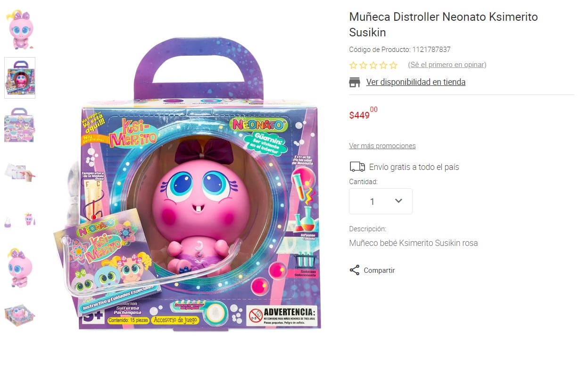Image resolution: width=588 pixels, height=379 pixels.
Task: Select thumbnail showing doll accessories
Action: [x=20, y=219]
